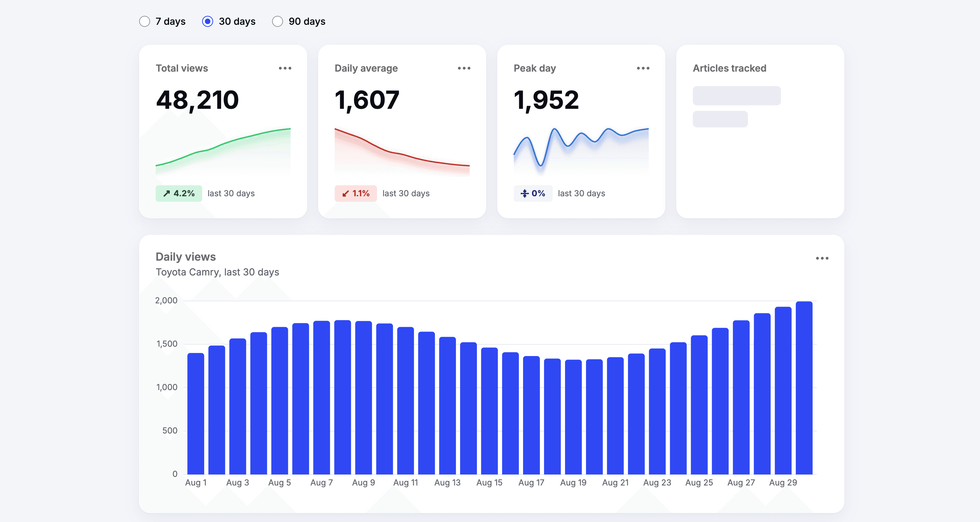Click 'last 30 days' text in Peak day card
Screen dimensions: 980x522
[581, 193]
